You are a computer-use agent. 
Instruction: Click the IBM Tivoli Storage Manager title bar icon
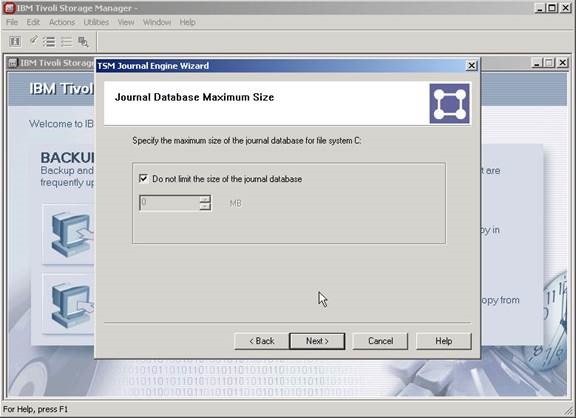(9, 8)
